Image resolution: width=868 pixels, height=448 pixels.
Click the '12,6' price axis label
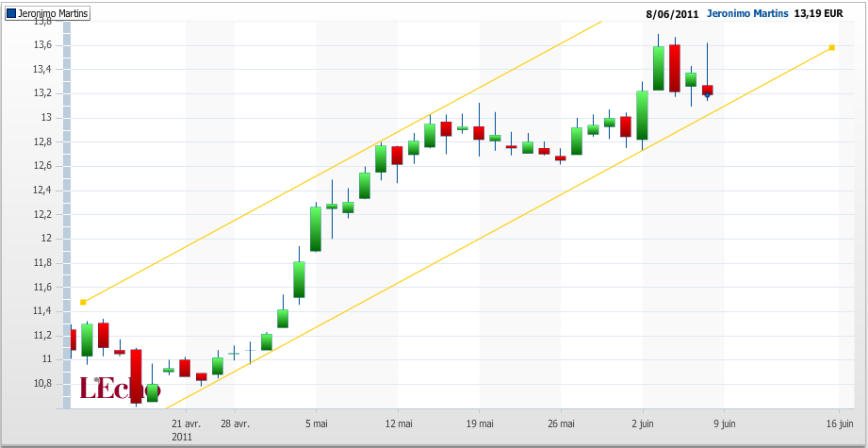click(42, 166)
